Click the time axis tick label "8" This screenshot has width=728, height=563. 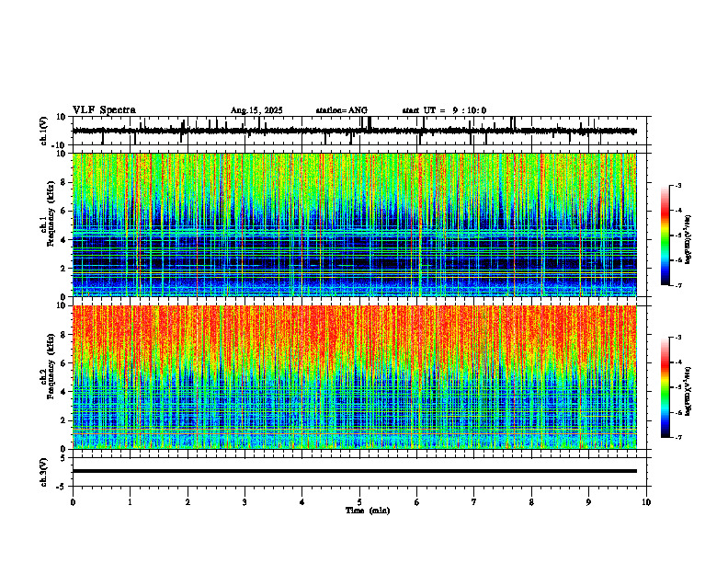(x=531, y=502)
